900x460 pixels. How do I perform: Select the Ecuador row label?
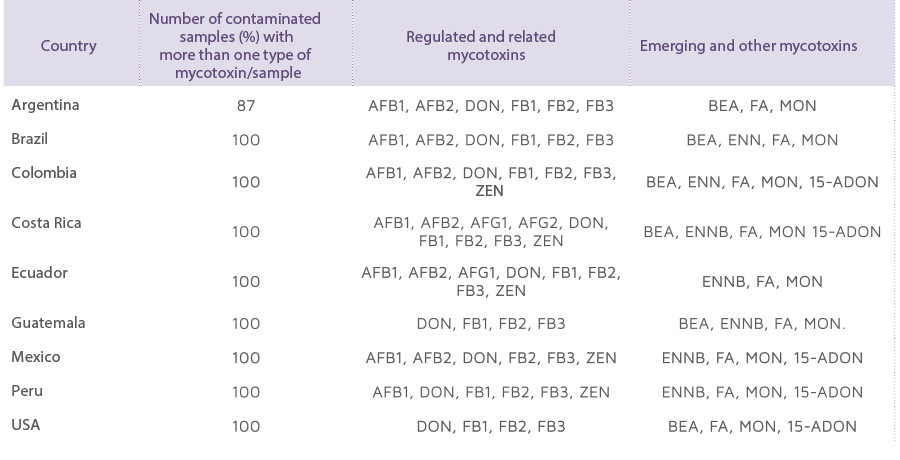point(40,273)
